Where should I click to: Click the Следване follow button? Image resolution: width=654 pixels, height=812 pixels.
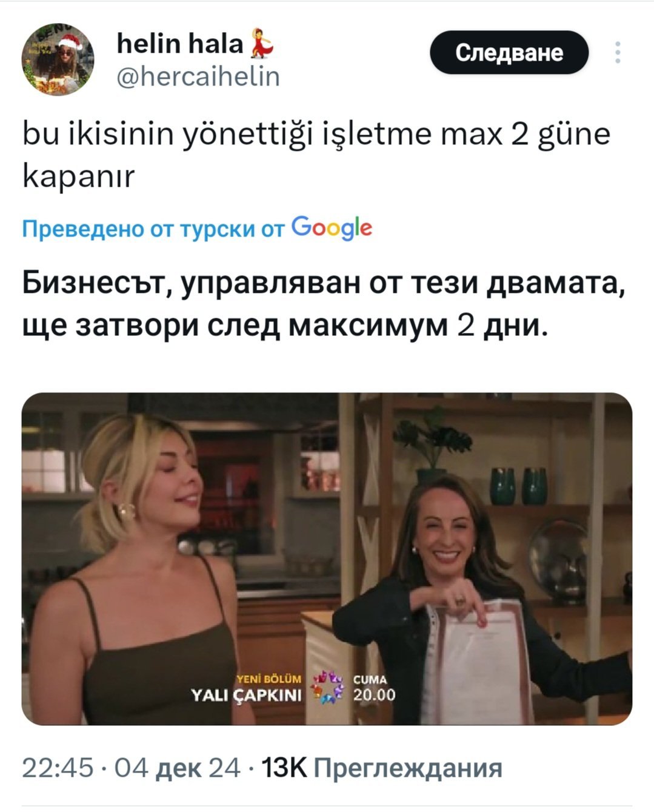click(509, 53)
